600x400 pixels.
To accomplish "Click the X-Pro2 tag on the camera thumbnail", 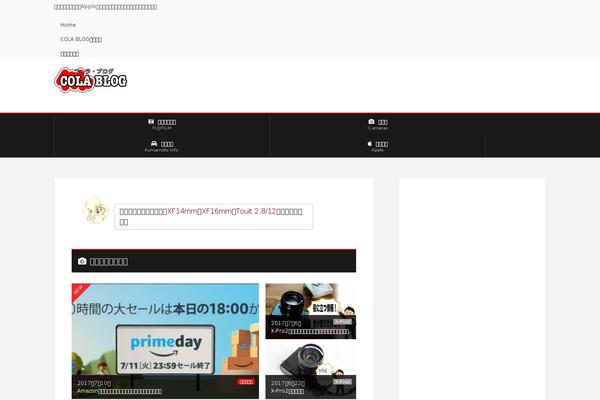I will 342,381.
